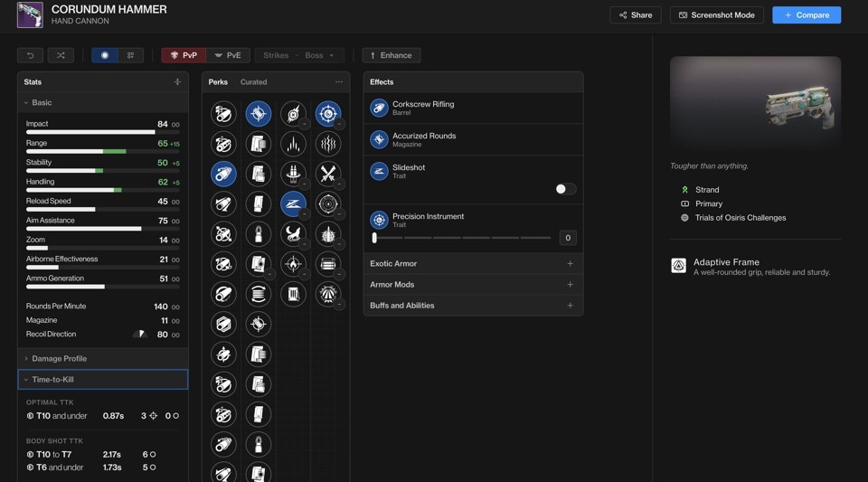Click the shuffle randomize perks button
This screenshot has height=482, width=868.
pos(61,55)
